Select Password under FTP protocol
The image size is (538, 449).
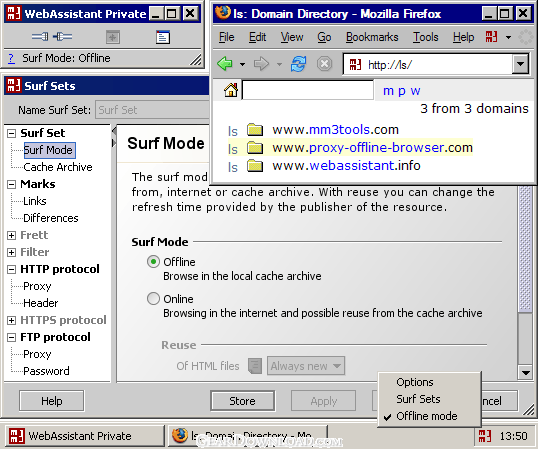pos(46,371)
